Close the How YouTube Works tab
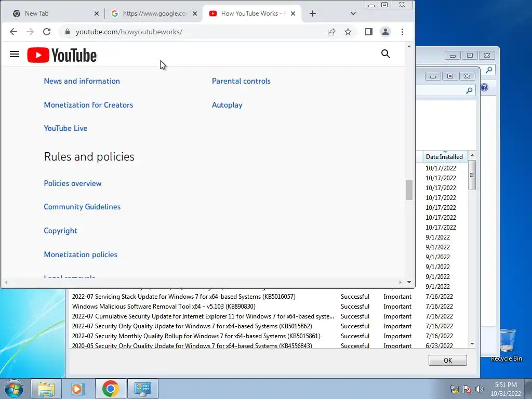This screenshot has width=532, height=399. tap(293, 14)
